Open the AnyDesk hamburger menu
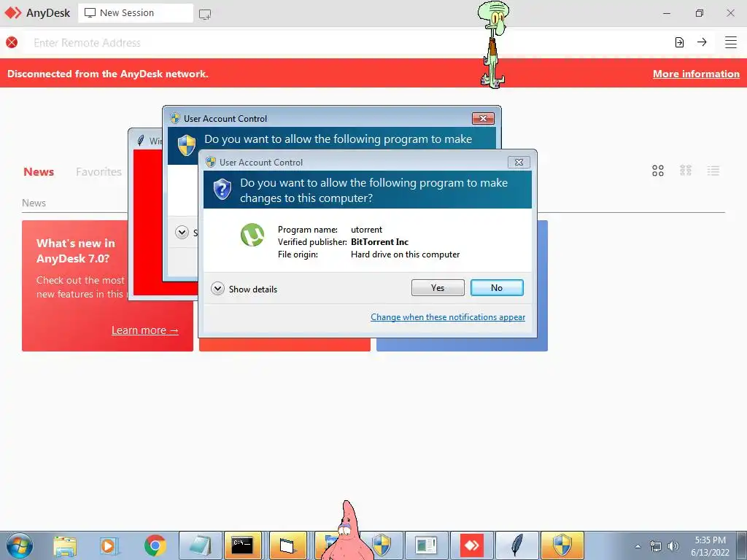This screenshot has height=560, width=747. pos(731,42)
